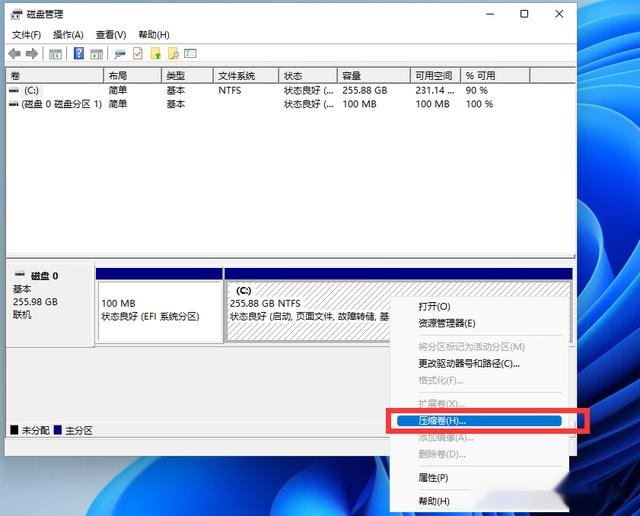Toggle the show/hide console tree icon
Screen dimensions: 640x516
click(x=55, y=53)
